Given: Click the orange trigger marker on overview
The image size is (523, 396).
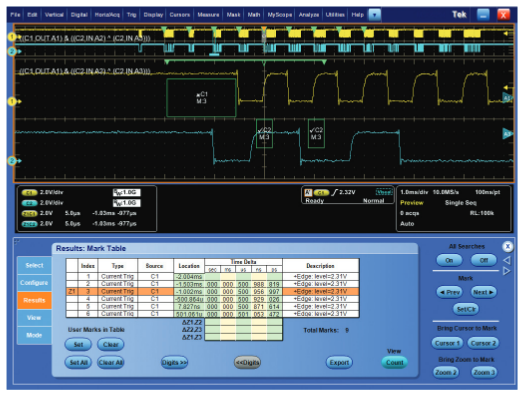Looking at the screenshot, I should (264, 29).
